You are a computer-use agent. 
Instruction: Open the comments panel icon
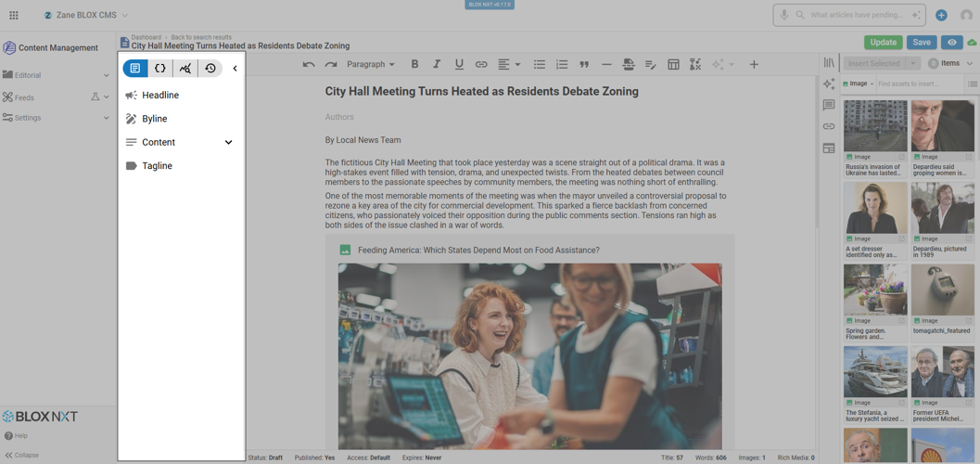coord(829,105)
